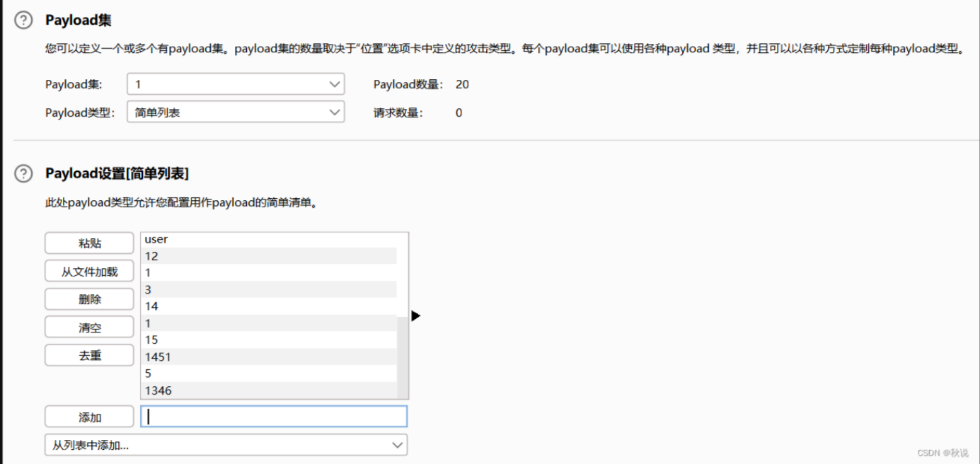Click the 粘贴 button to paste payloads

(x=88, y=243)
